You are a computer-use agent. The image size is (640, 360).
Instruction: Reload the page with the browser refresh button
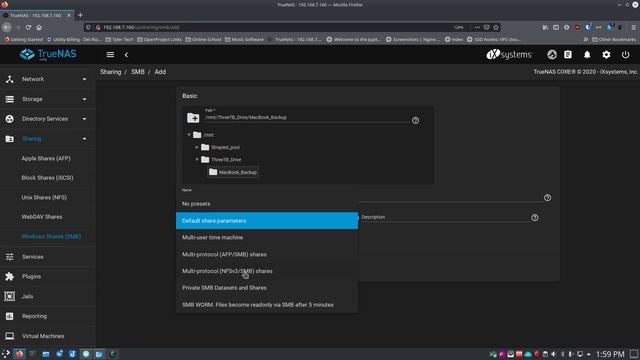[28, 27]
